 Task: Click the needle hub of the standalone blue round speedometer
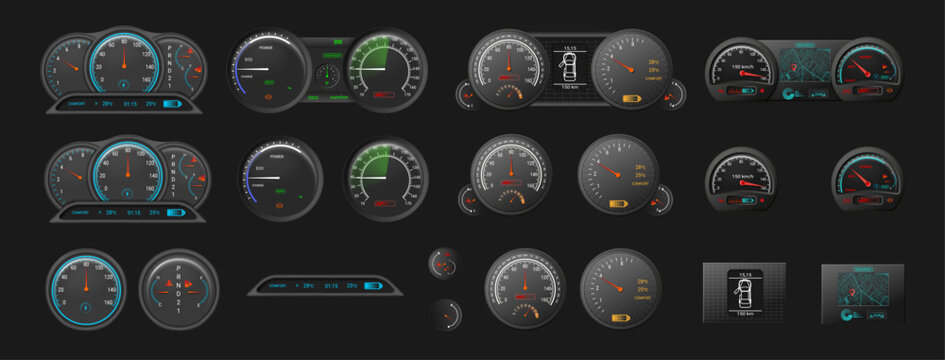[86, 290]
